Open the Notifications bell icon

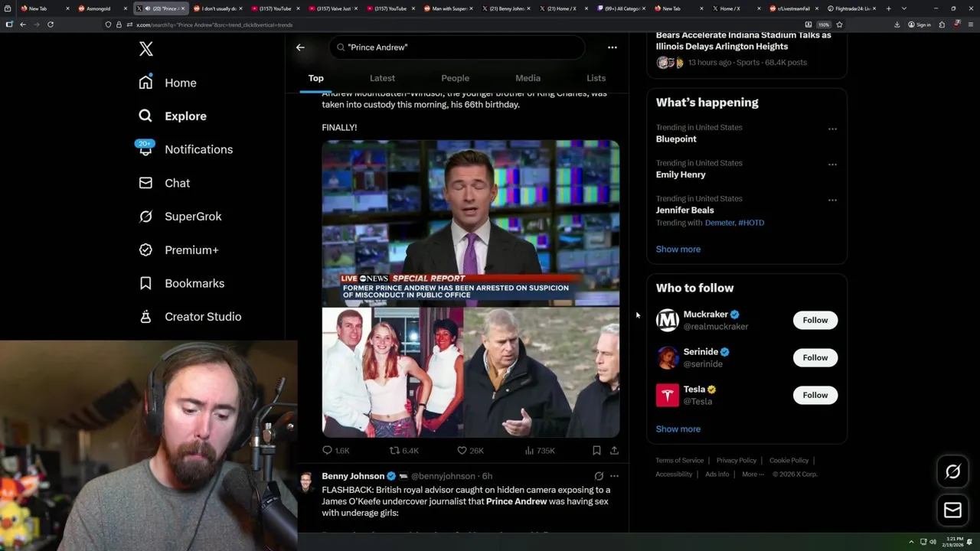click(x=145, y=148)
